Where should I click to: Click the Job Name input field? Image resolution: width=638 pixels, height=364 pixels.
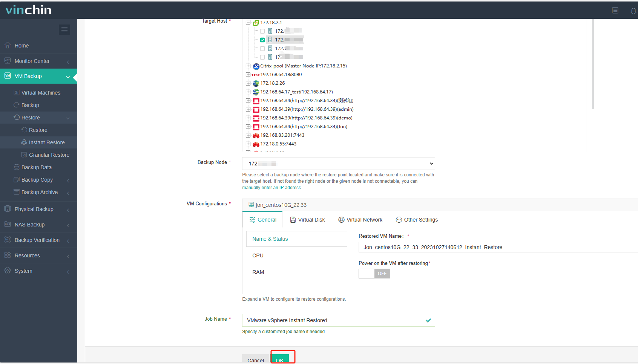pyautogui.click(x=339, y=320)
